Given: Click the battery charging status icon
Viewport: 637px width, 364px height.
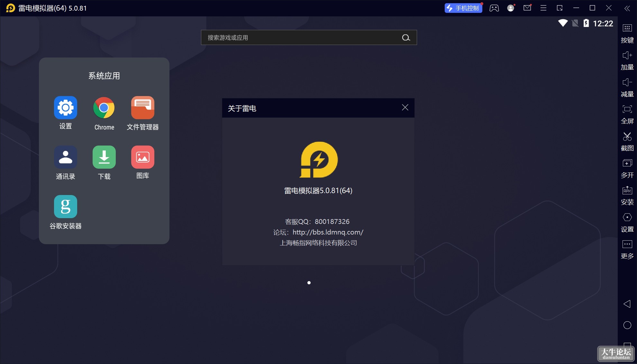Looking at the screenshot, I should coord(586,23).
